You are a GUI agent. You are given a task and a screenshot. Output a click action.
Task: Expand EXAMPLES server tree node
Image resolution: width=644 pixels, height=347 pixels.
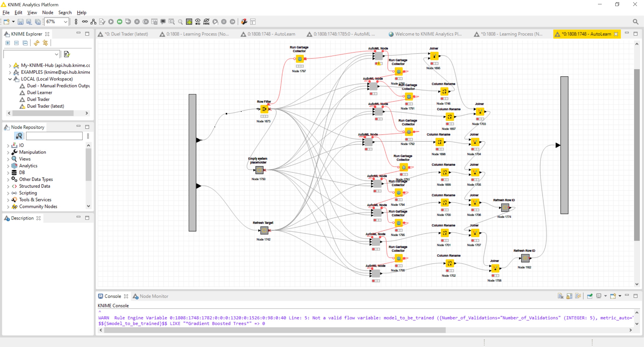pos(10,72)
